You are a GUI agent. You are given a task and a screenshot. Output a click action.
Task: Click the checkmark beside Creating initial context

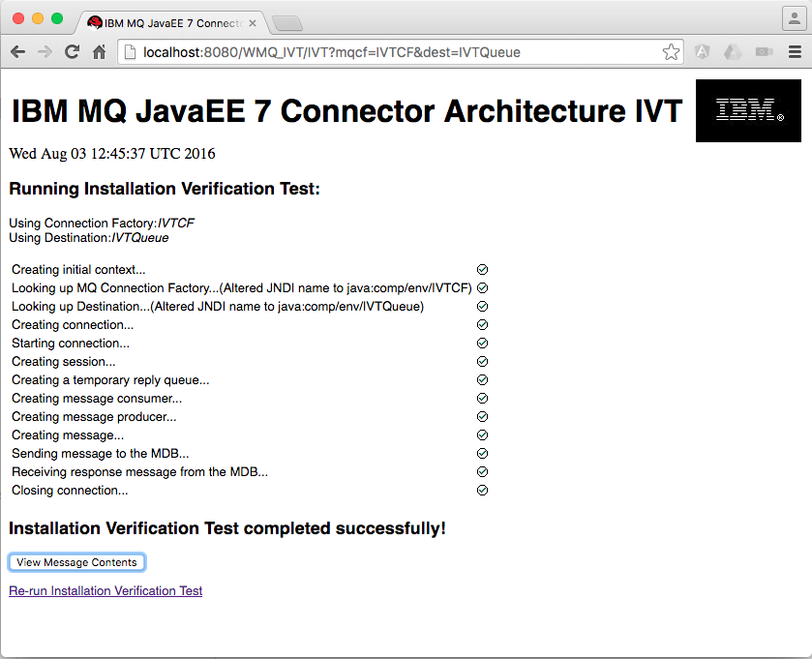tap(482, 269)
